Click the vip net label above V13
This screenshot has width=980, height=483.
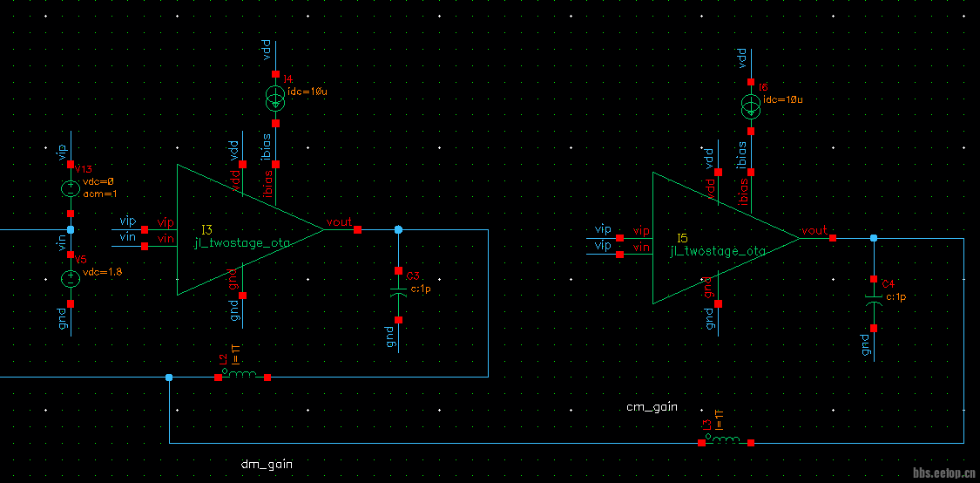pos(63,153)
